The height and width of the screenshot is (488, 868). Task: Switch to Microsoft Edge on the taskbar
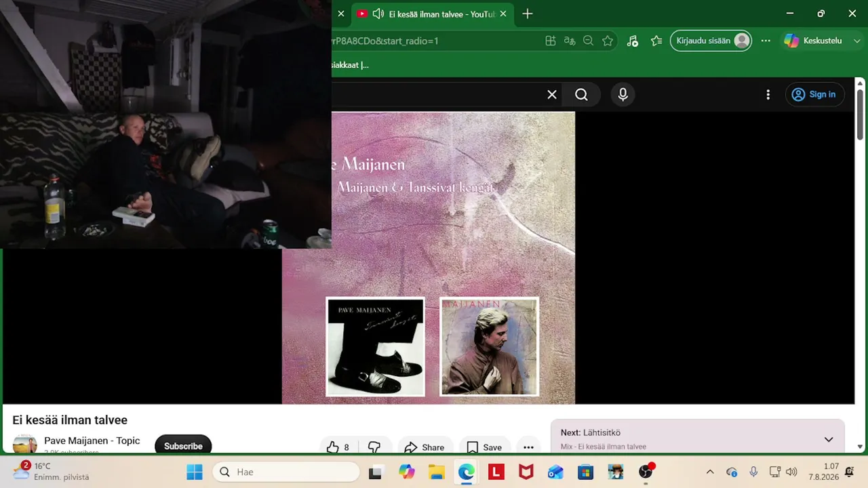tap(467, 472)
